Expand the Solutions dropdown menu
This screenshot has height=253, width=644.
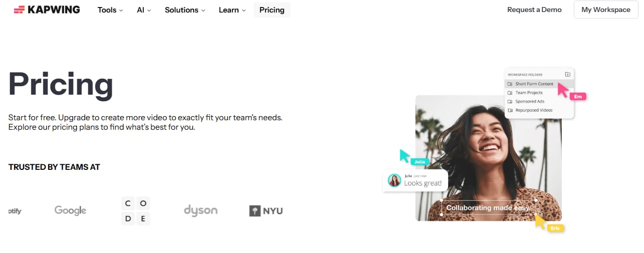point(185,10)
